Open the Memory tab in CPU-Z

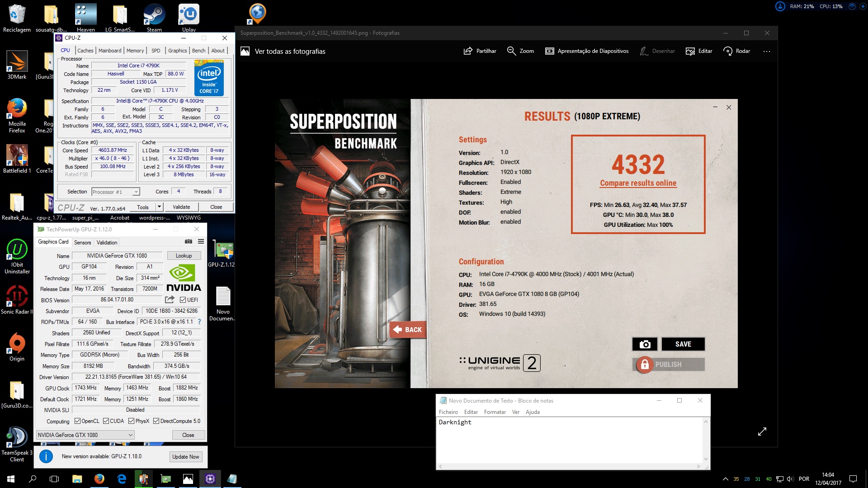[x=135, y=51]
